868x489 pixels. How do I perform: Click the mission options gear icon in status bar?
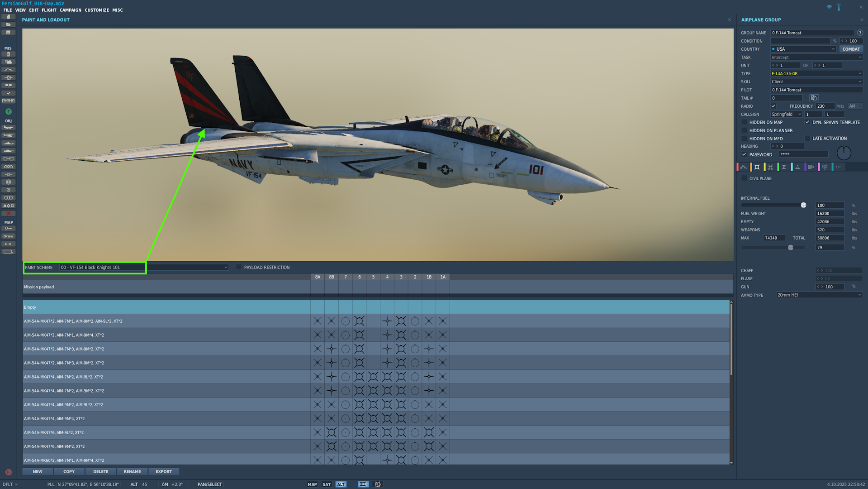[x=378, y=484]
